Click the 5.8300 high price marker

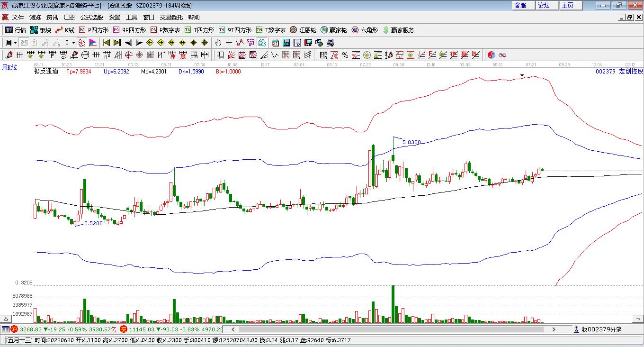click(411, 142)
